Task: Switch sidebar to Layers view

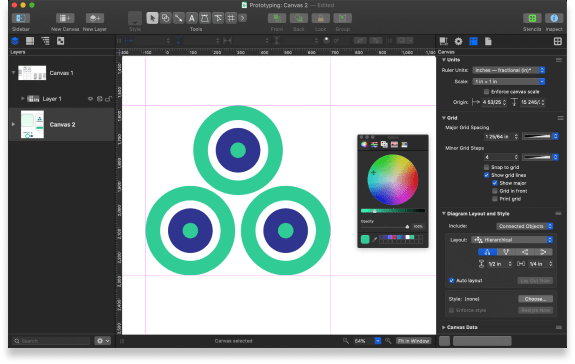Action: click(15, 41)
